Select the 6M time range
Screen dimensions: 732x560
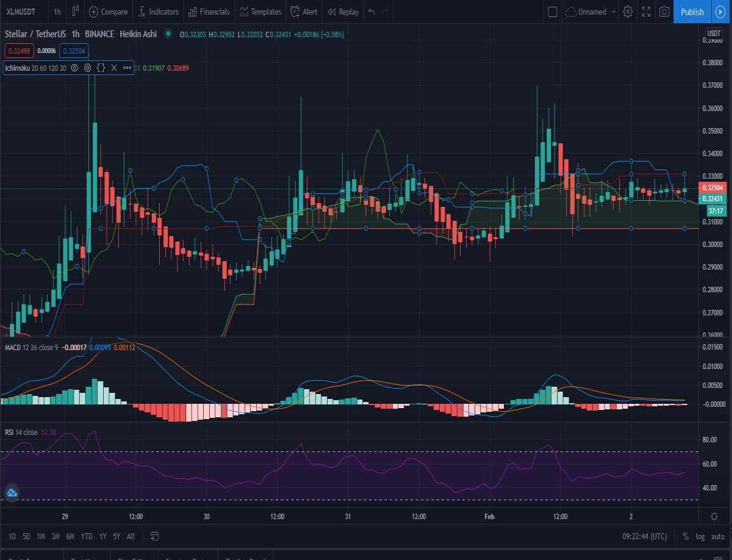(70, 536)
